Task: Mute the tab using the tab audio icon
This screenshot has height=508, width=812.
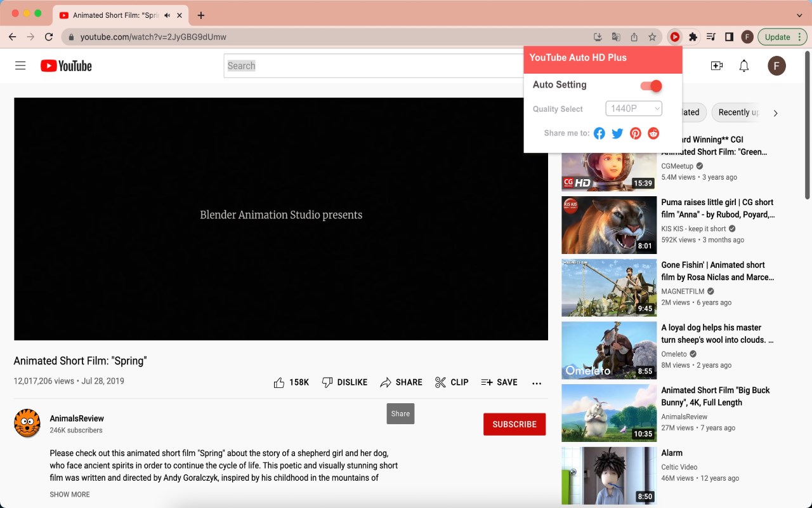Action: tap(167, 15)
